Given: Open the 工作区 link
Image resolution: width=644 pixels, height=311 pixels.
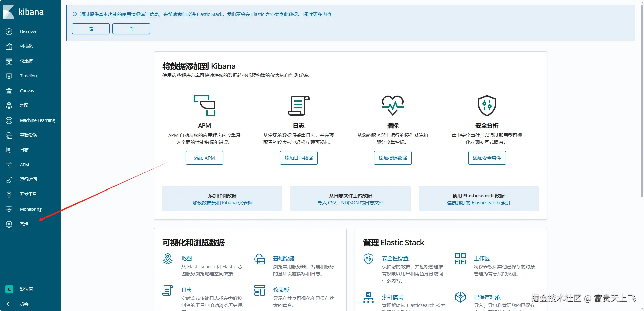Looking at the screenshot, I should pyautogui.click(x=482, y=258).
